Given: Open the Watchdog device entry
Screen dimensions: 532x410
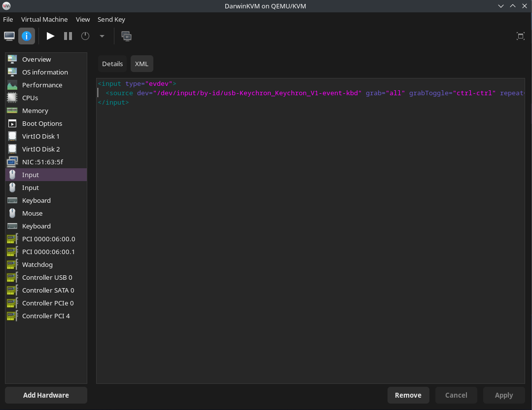Looking at the screenshot, I should [x=37, y=264].
